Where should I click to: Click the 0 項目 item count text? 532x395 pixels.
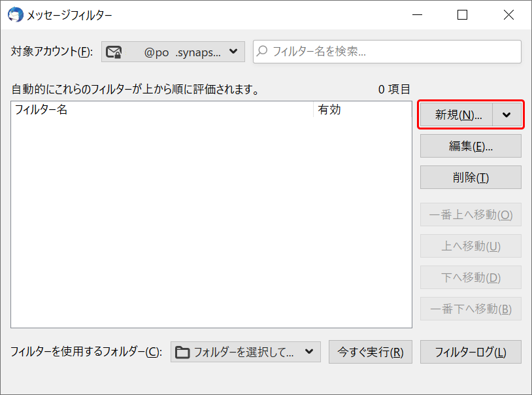tap(394, 90)
